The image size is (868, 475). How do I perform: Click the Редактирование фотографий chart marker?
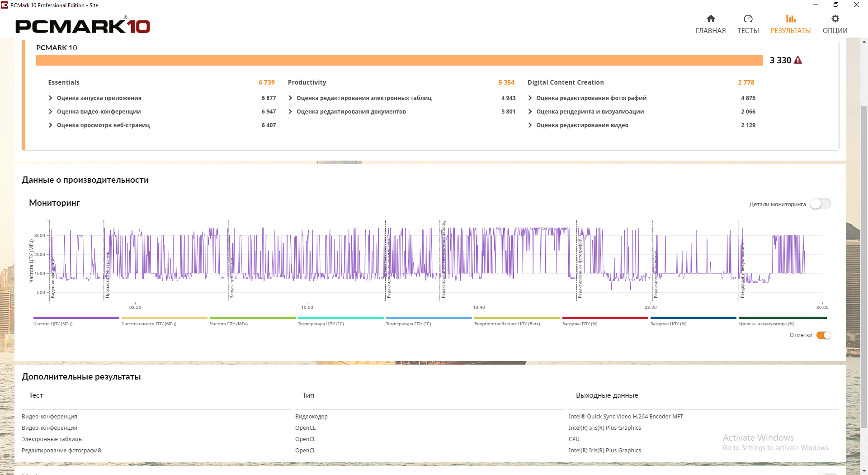580,268
